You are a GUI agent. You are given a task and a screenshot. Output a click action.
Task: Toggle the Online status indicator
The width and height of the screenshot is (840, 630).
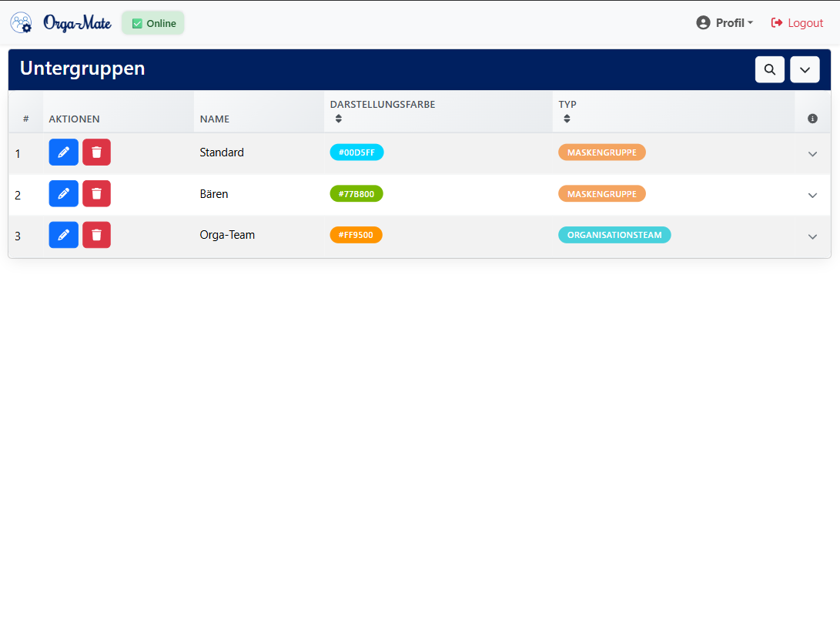(153, 23)
